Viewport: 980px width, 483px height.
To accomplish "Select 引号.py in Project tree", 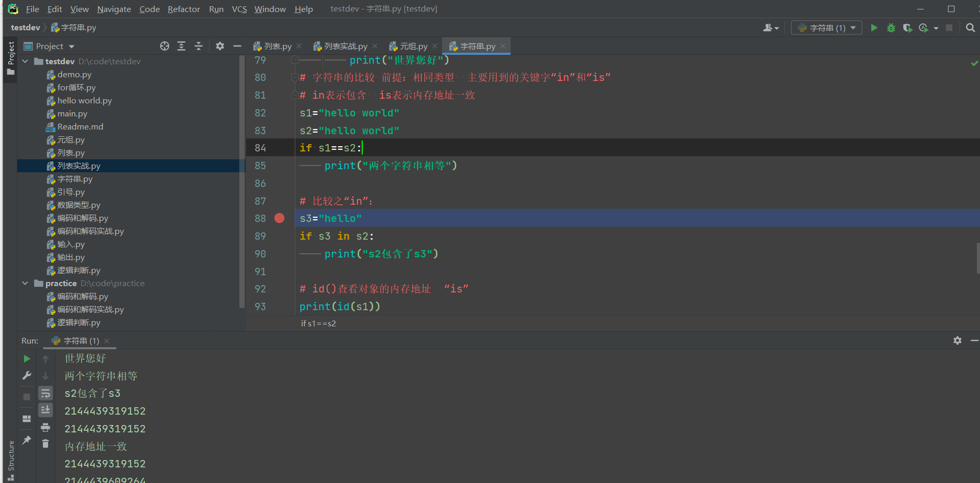I will point(71,192).
